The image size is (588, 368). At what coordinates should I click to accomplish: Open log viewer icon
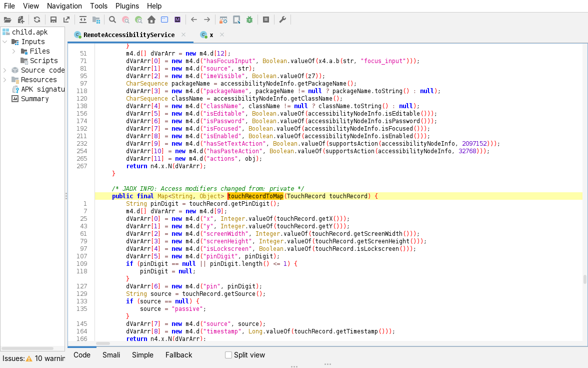(x=266, y=20)
